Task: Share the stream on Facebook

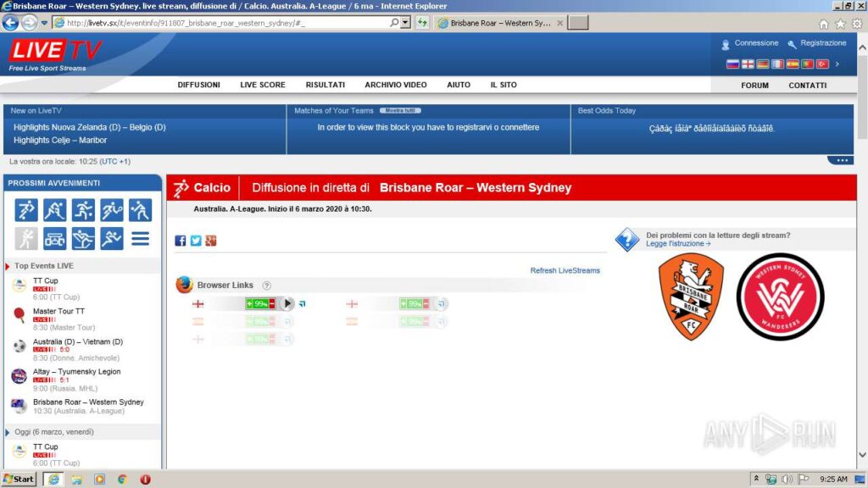Action: click(x=181, y=241)
